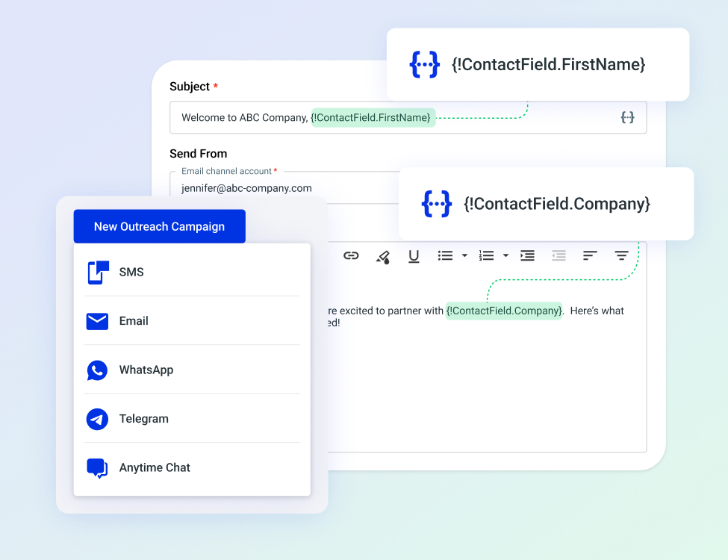Open the numbered list style dropdown arrow

coord(505,256)
